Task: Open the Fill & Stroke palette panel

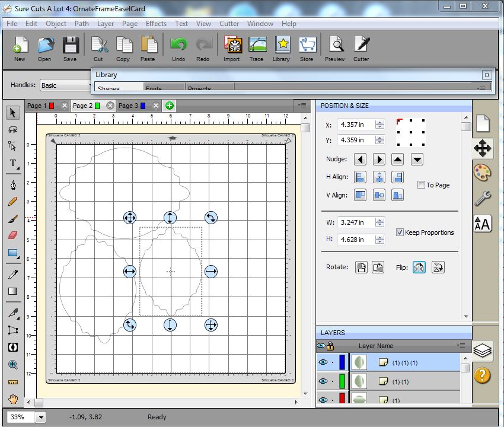Action: (x=482, y=173)
